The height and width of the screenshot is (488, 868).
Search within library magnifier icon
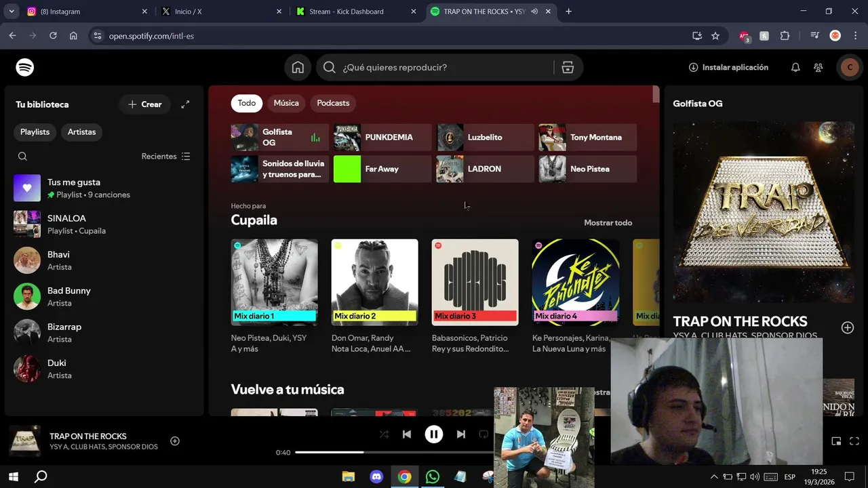click(22, 157)
